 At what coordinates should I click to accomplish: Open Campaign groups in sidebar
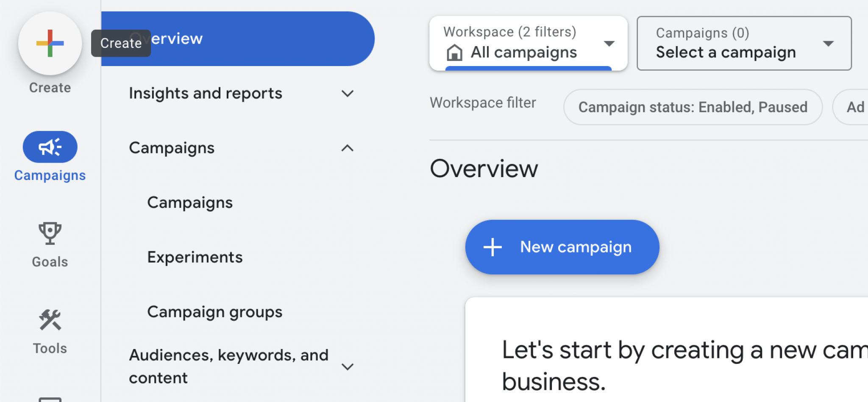tap(214, 312)
